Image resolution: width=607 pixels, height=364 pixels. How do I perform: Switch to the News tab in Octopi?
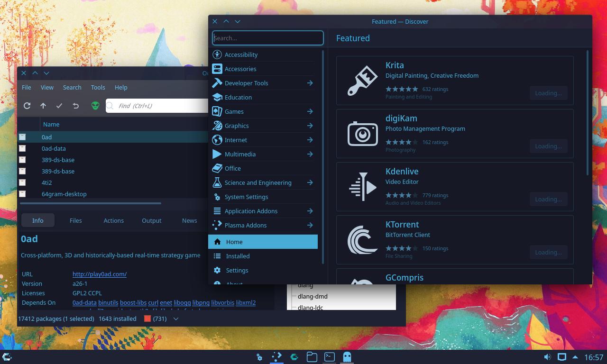189,220
